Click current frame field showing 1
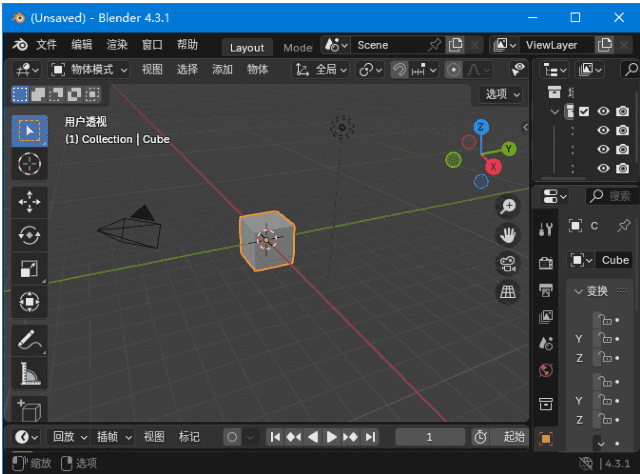640x474 pixels. [429, 437]
